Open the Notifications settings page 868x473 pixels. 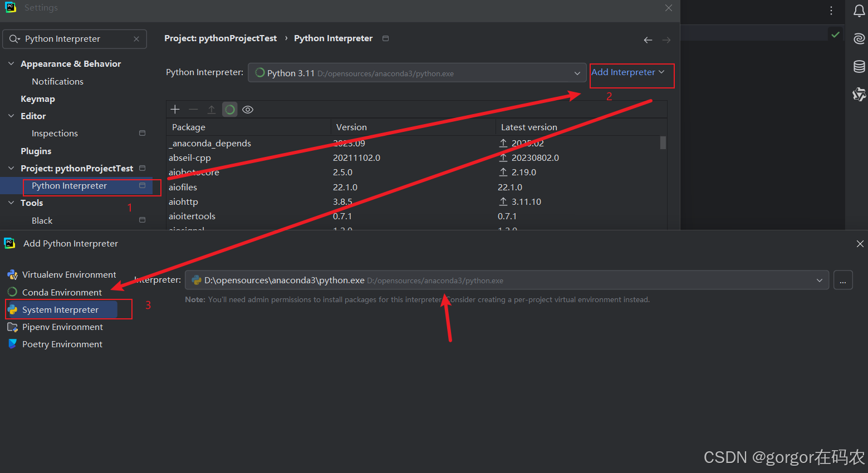pyautogui.click(x=57, y=81)
